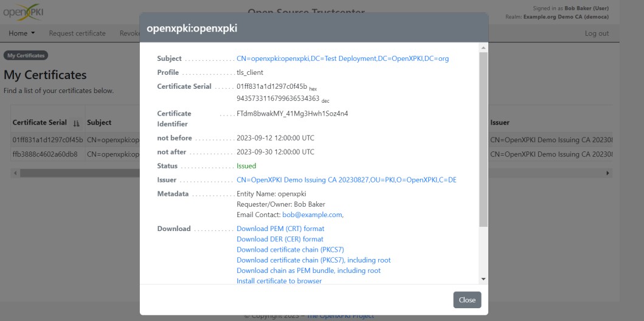Click the modal scrollbar up arrow

point(483,48)
